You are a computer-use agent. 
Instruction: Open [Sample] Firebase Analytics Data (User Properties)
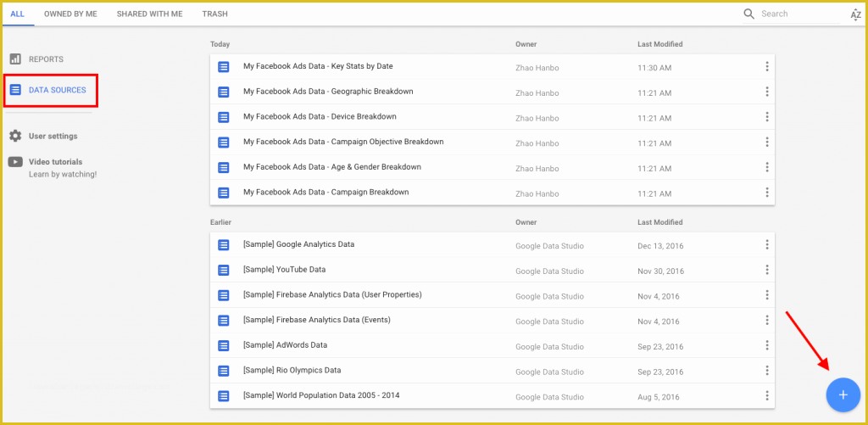click(x=332, y=294)
